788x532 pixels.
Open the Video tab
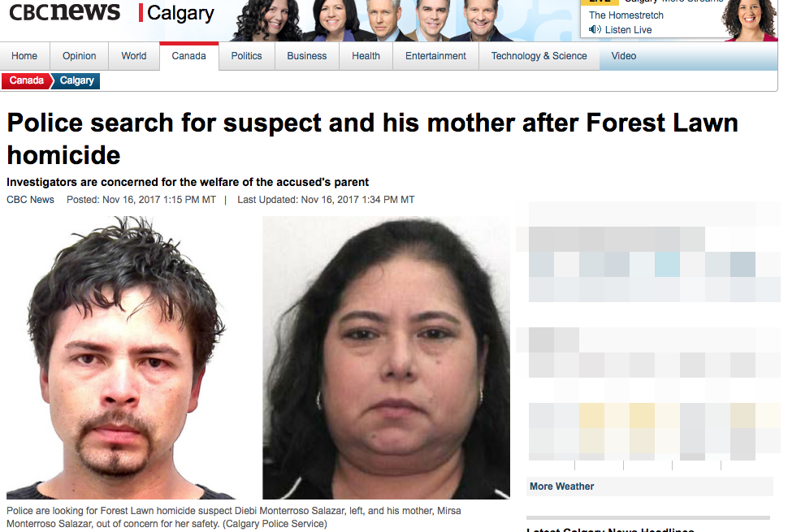coord(624,56)
